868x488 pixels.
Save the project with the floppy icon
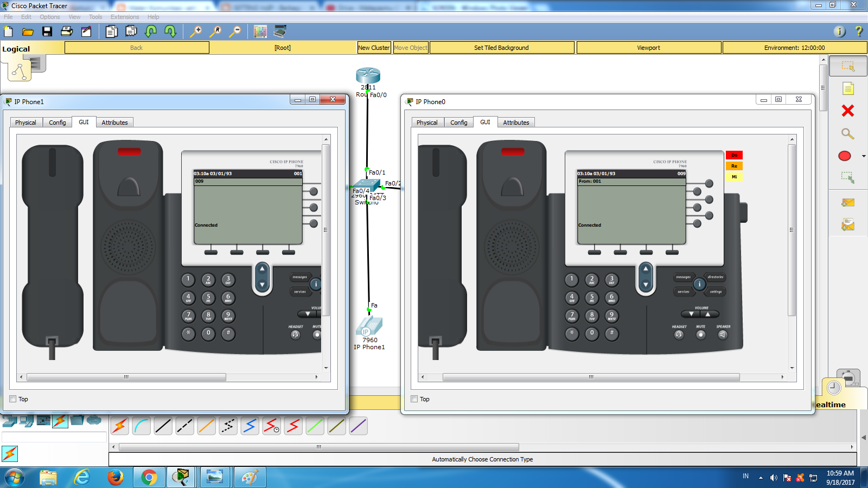(47, 31)
